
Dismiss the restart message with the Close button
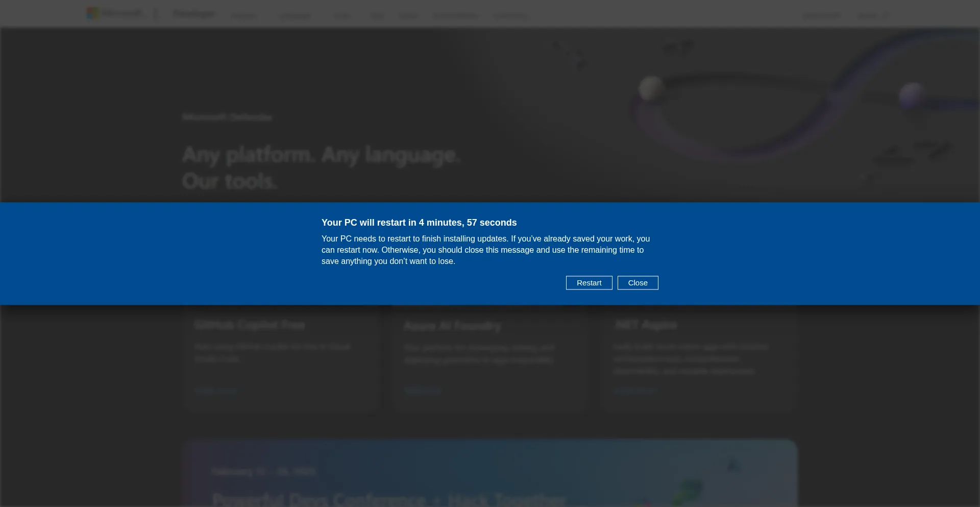click(x=638, y=283)
